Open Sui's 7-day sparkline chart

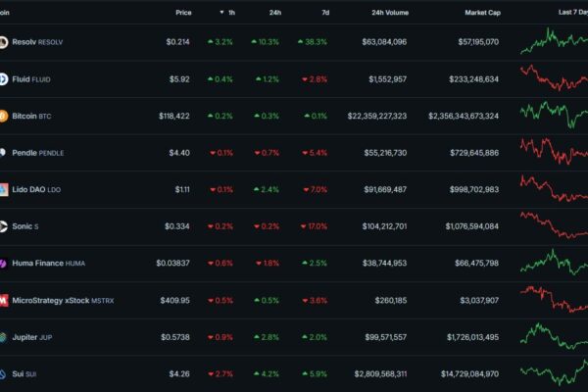coord(554,372)
